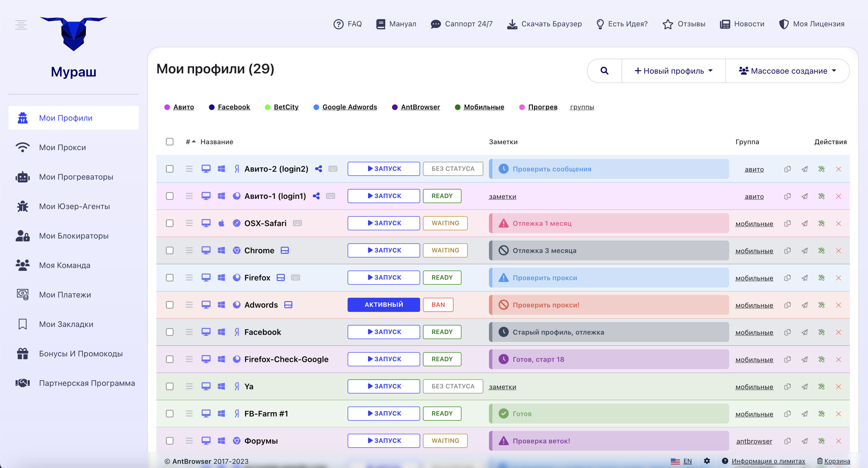Screen dimensions: 868x468
Task: Delete the Adwords profile with red X
Action: click(839, 305)
